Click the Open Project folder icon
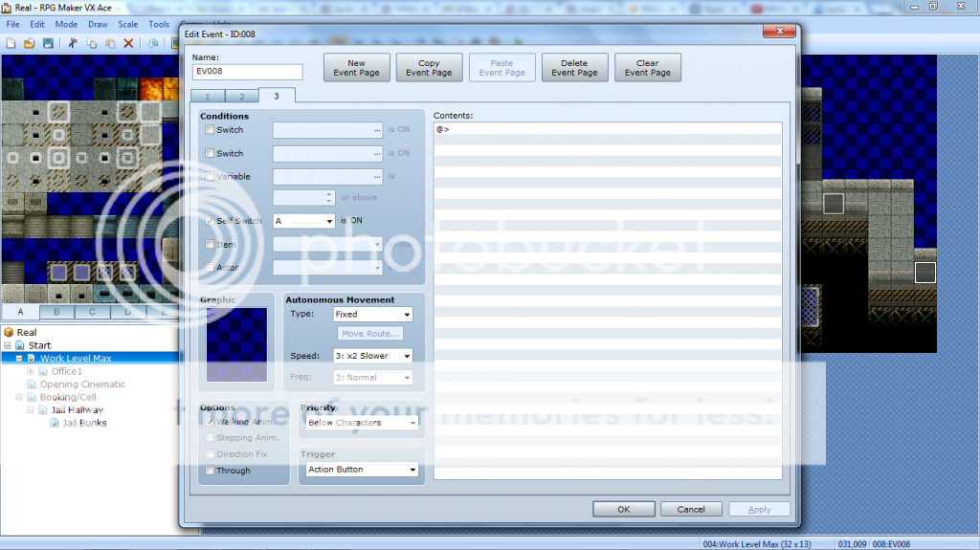980x550 pixels. (x=29, y=43)
